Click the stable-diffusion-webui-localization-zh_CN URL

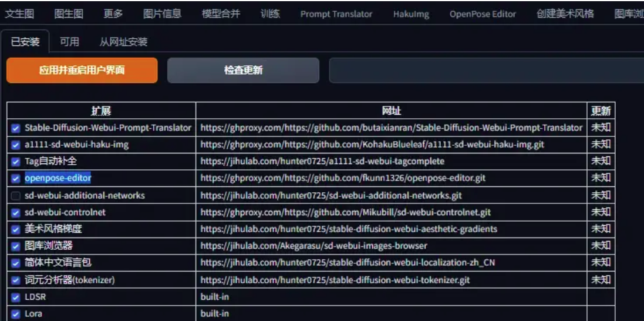[x=348, y=263]
